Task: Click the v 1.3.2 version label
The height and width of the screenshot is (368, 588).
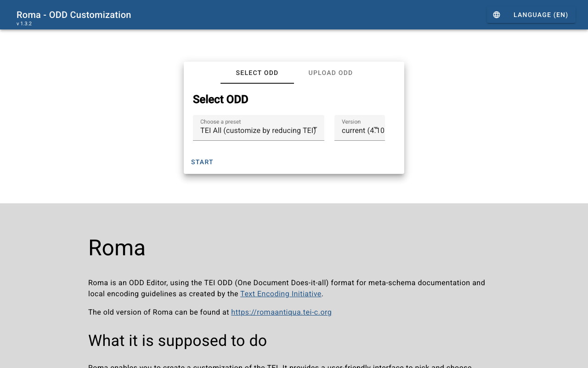Action: [x=24, y=24]
